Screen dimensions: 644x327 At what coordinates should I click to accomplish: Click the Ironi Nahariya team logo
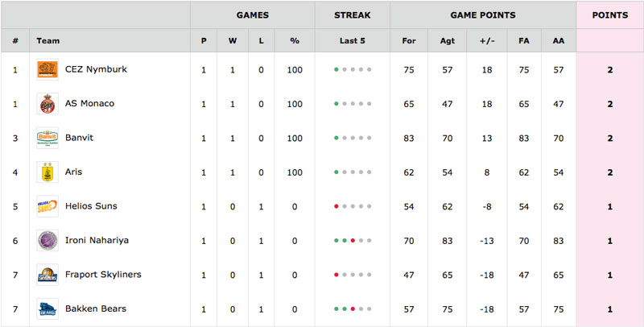(x=47, y=240)
